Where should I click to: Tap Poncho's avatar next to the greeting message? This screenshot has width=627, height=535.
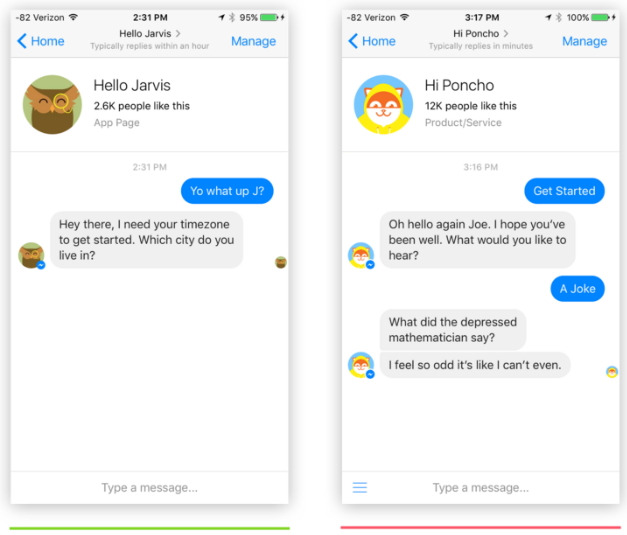point(361,255)
